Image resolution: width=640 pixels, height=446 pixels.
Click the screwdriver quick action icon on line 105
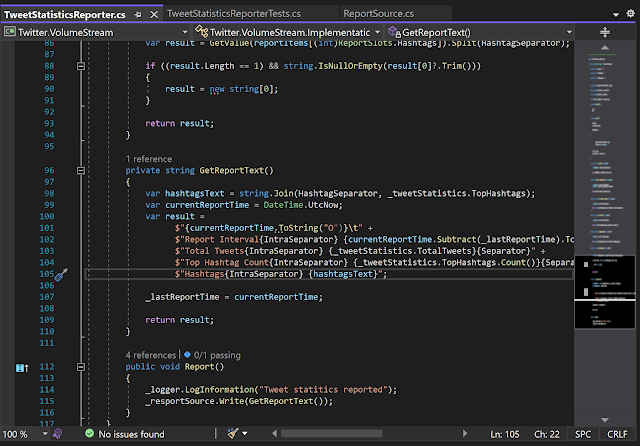click(61, 274)
